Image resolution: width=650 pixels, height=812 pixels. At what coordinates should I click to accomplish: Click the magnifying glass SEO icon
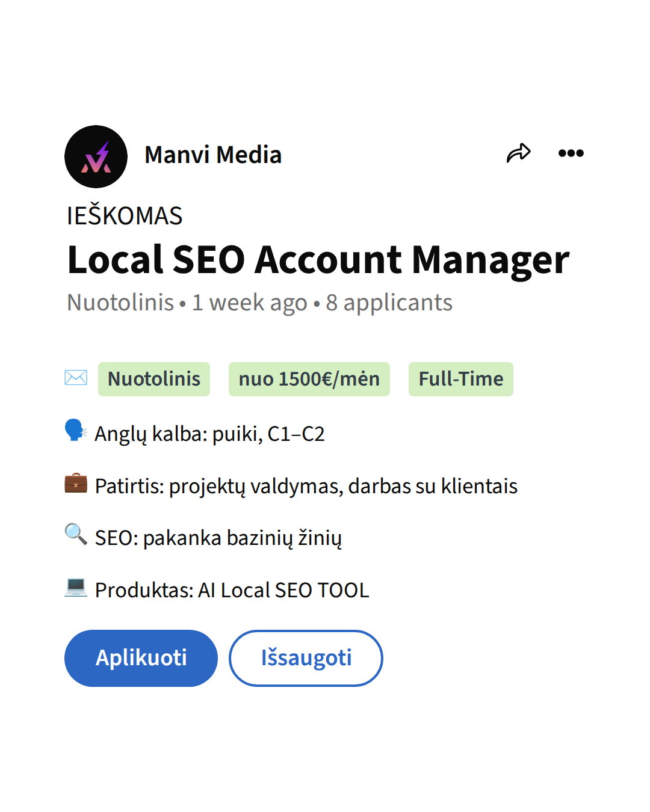pyautogui.click(x=76, y=534)
